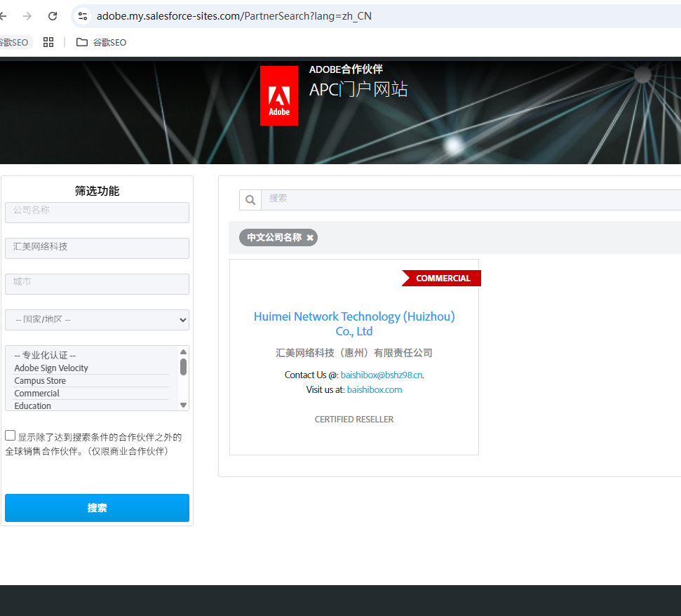Click the 城市 input field
This screenshot has width=681, height=616.
pos(97,284)
